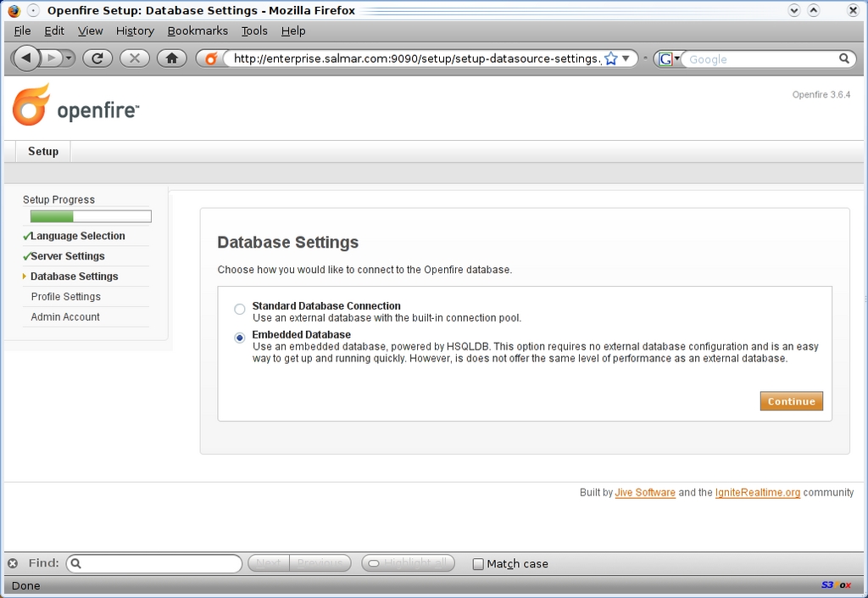Viewport: 868px width, 598px height.
Task: Close the Find bar
Action: [13, 563]
